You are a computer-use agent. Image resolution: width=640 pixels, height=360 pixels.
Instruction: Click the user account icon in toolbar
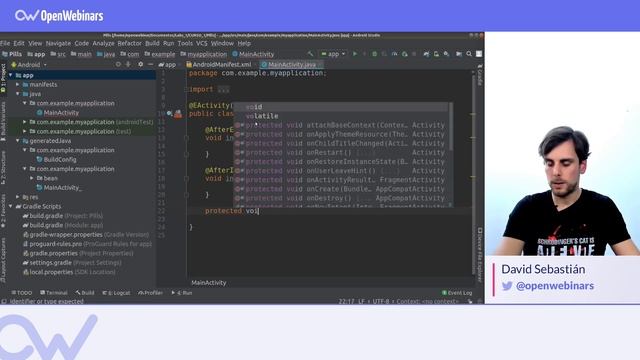(x=479, y=54)
